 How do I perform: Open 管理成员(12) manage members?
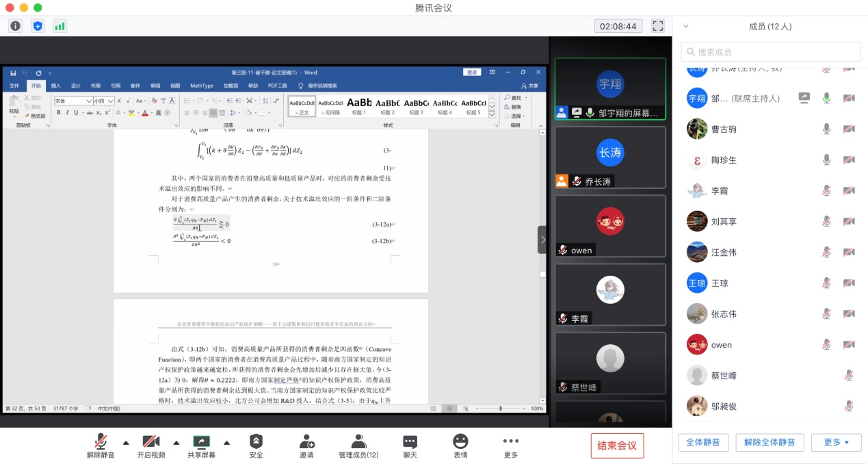(358, 446)
